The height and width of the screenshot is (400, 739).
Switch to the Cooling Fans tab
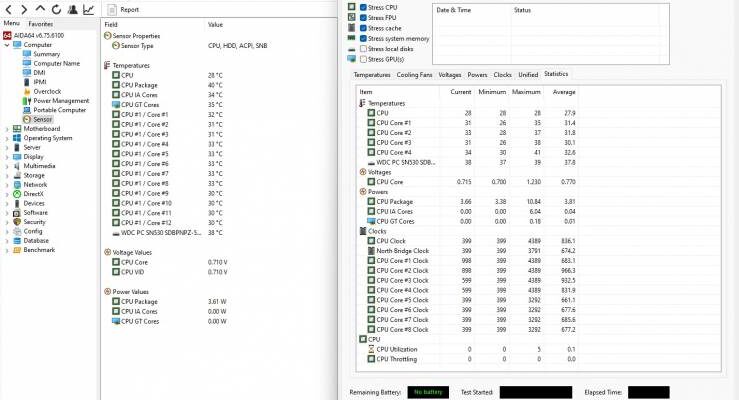pyautogui.click(x=414, y=75)
